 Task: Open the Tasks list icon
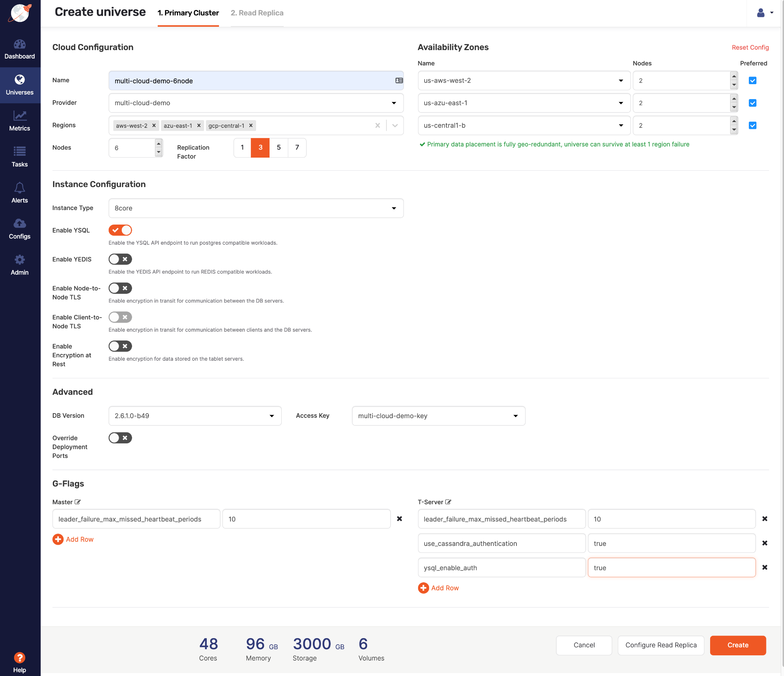20,152
